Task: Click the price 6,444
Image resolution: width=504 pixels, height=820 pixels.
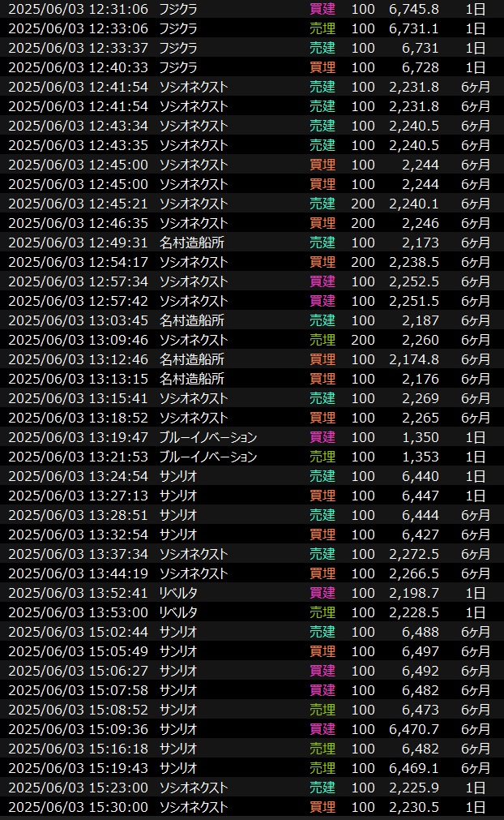Action: tap(420, 516)
